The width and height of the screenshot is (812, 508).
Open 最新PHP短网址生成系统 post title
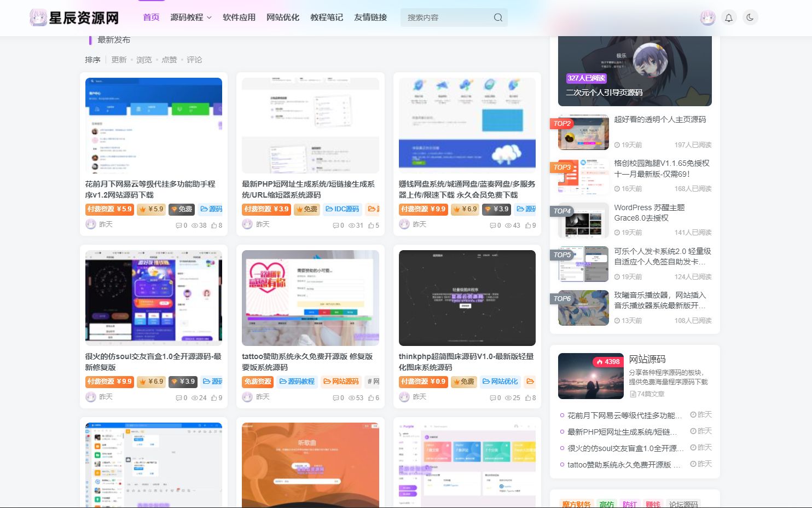coord(309,189)
